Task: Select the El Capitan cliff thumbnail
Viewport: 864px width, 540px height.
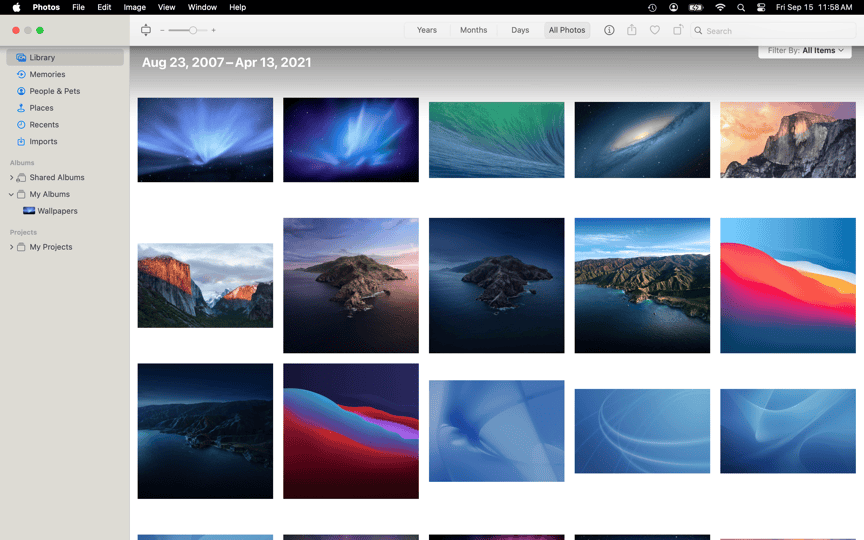Action: coord(205,285)
